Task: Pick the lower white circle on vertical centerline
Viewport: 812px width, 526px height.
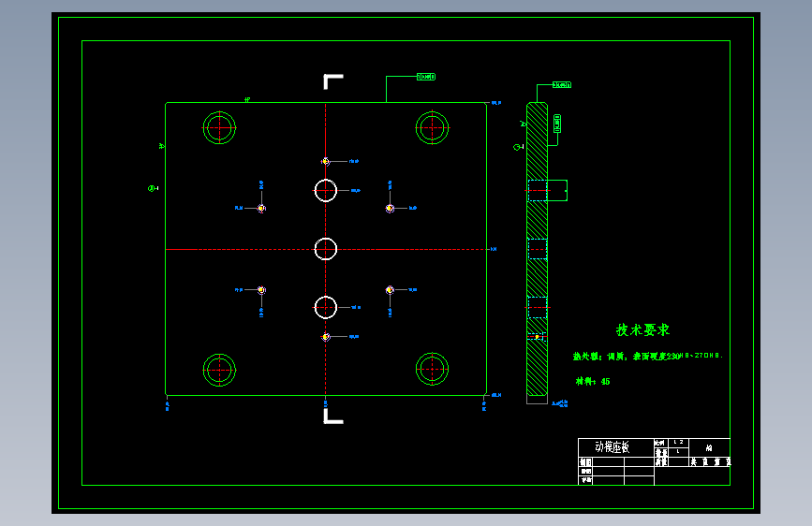Action: click(326, 308)
